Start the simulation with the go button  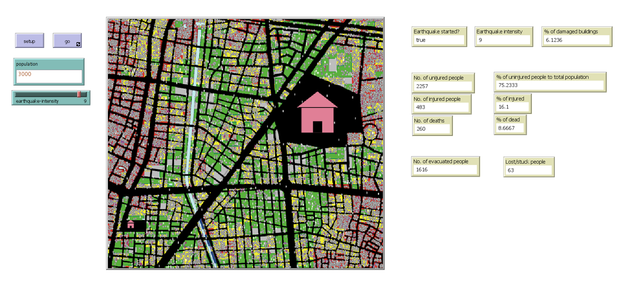click(67, 41)
